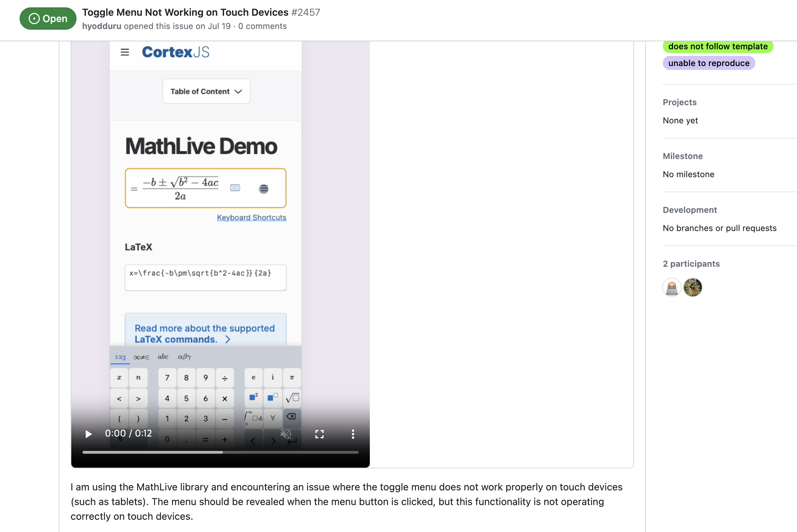The image size is (797, 532).
Task: Select the 123 numeric keyboard tab
Action: pos(120,357)
